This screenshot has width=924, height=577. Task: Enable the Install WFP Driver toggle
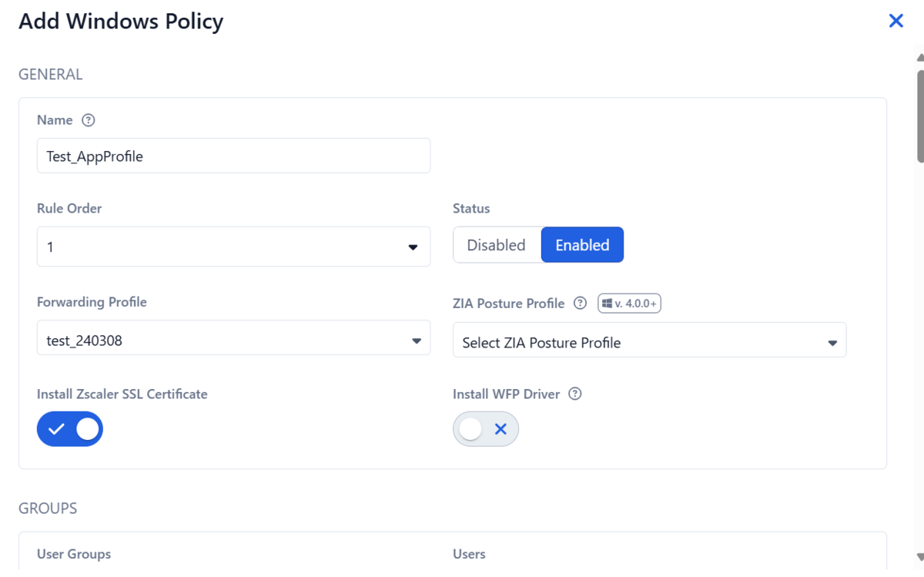coord(486,428)
